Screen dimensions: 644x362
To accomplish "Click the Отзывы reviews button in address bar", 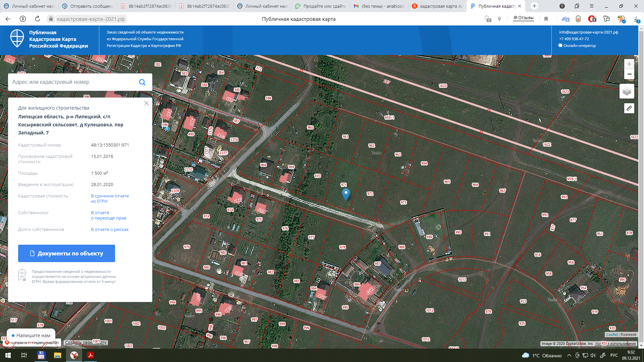I will click(523, 18).
